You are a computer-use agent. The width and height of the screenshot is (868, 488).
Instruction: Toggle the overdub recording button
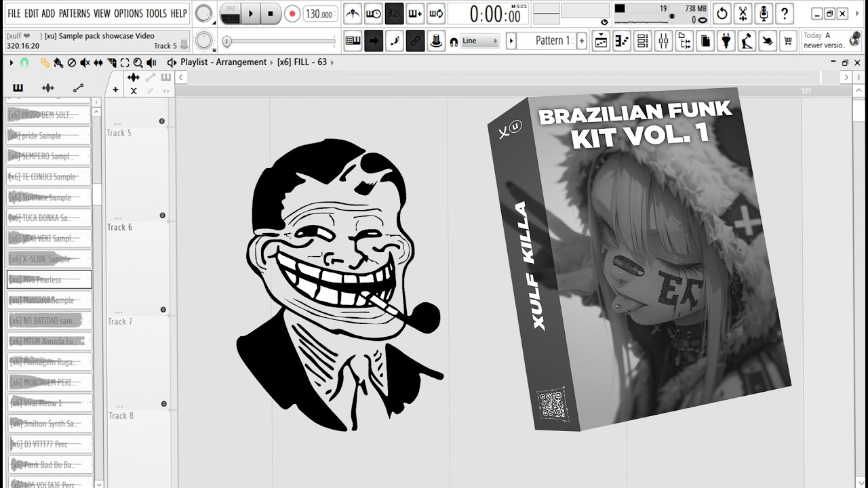pyautogui.click(x=415, y=14)
